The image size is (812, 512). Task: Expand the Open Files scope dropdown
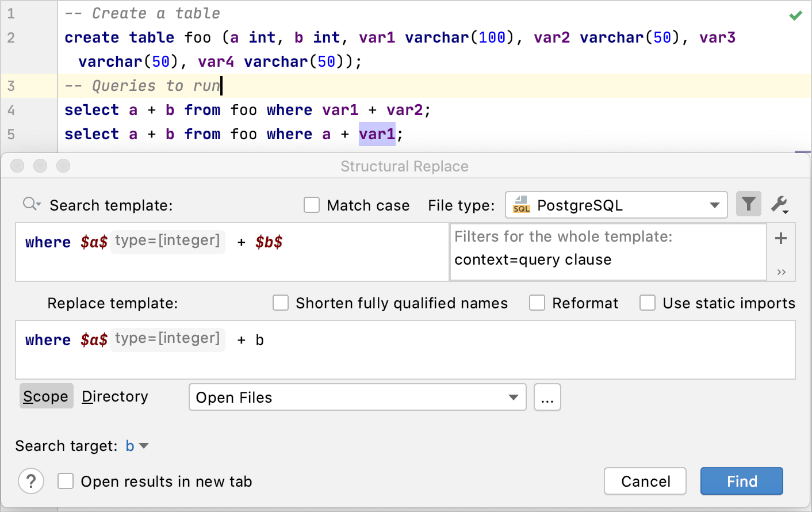coord(357,398)
